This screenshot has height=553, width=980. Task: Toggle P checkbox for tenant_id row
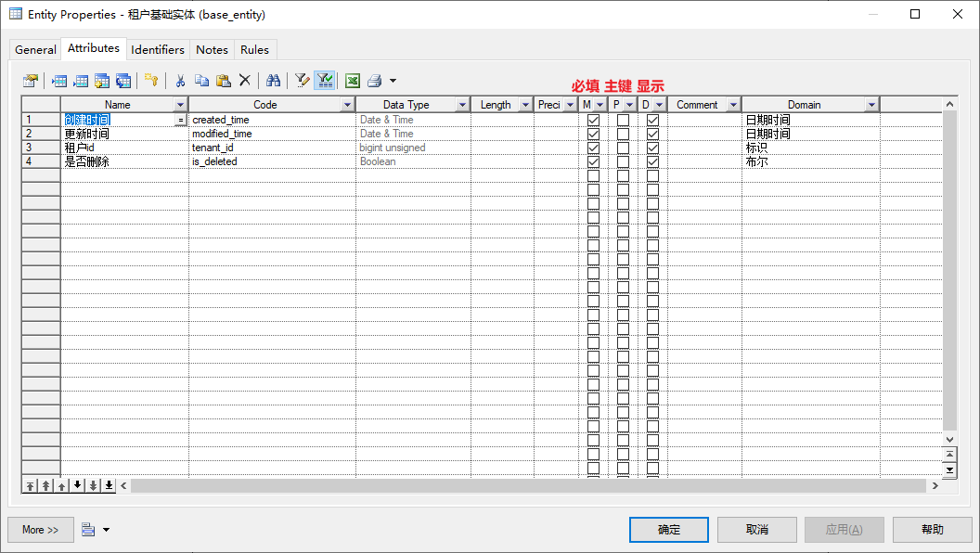point(623,148)
